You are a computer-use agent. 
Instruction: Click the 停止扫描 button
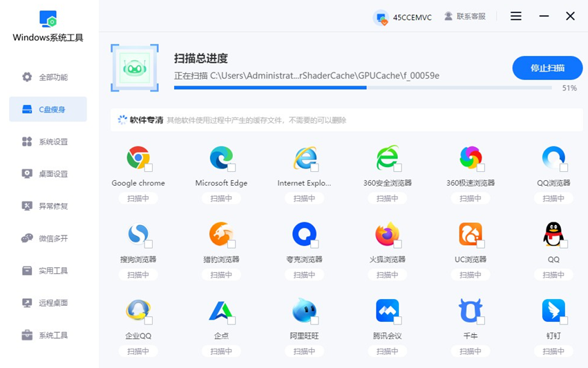click(x=547, y=68)
